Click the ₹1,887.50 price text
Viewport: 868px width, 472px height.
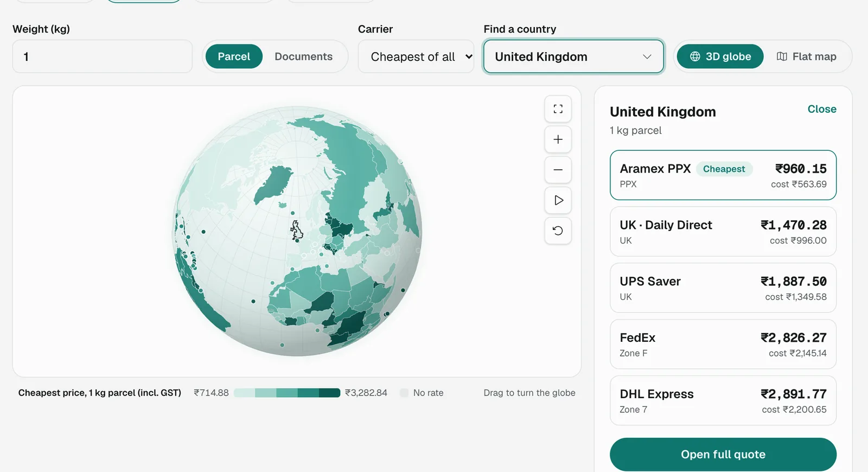tap(794, 282)
